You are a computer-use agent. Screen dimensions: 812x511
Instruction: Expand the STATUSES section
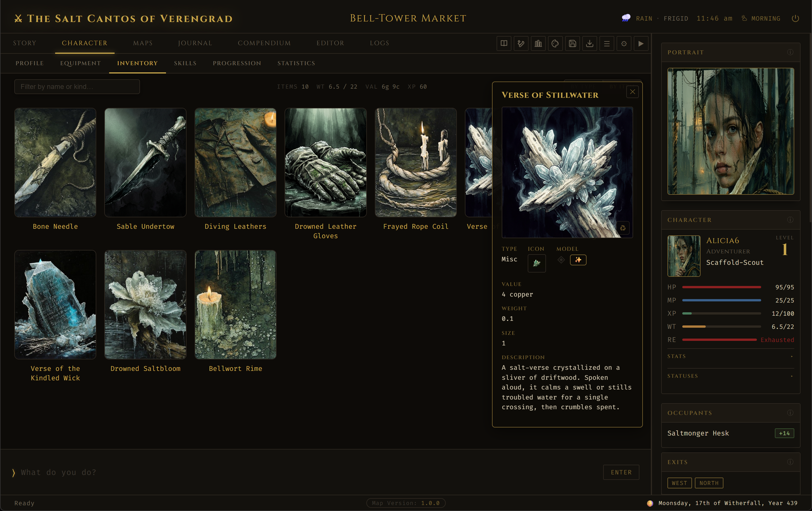730,376
